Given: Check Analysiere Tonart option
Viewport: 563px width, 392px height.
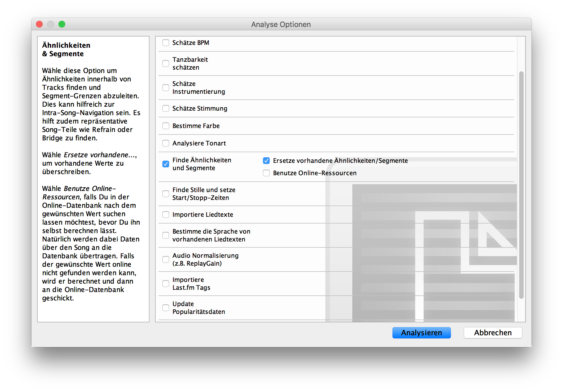Looking at the screenshot, I should [166, 143].
